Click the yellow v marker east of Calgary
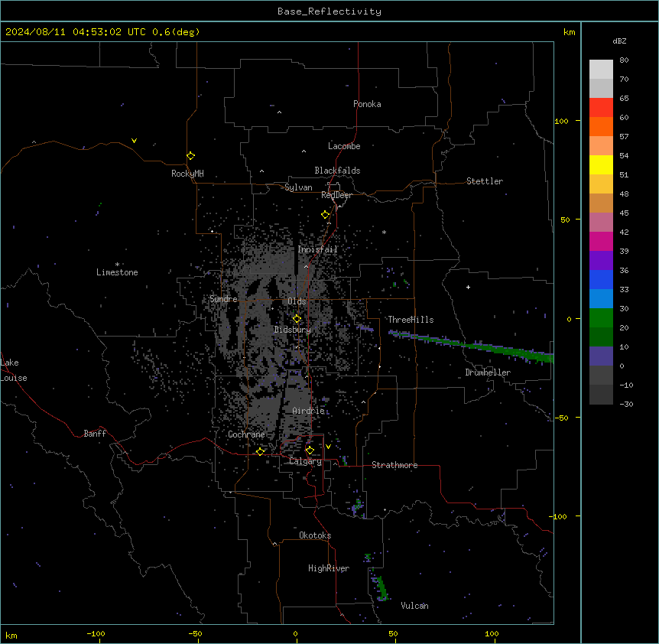 point(328,447)
